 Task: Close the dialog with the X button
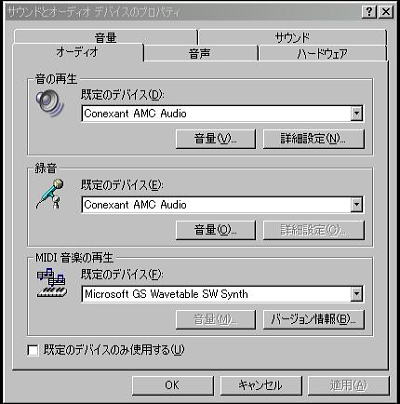[x=386, y=12]
